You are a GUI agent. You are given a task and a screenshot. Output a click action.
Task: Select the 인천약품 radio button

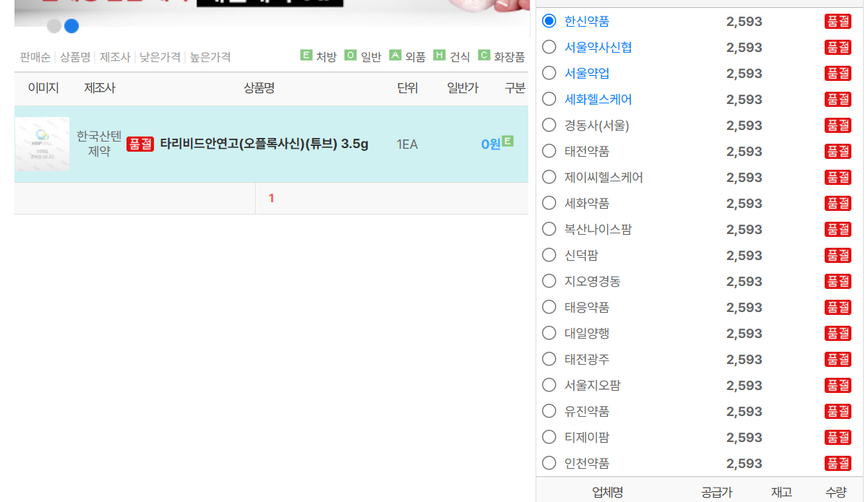tap(549, 463)
